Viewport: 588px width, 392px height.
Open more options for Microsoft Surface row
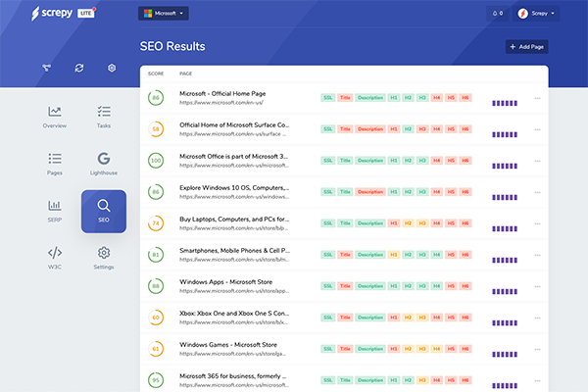[x=537, y=129]
